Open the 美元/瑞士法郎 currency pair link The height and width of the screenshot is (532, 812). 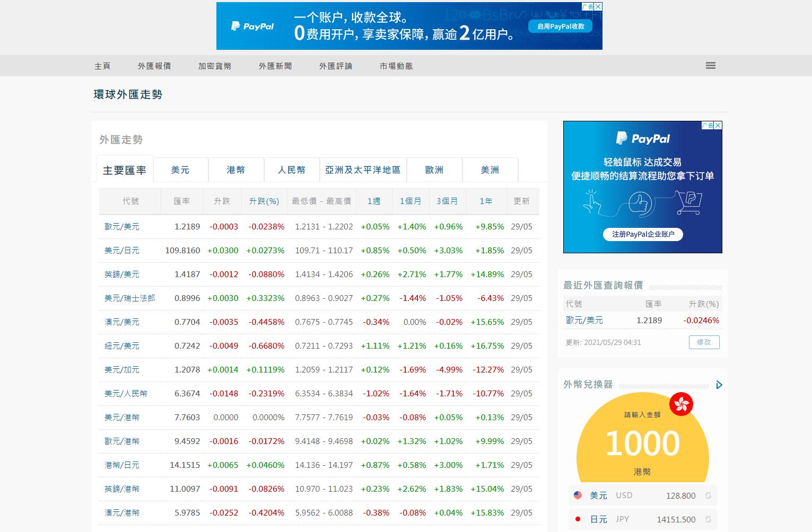click(130, 298)
